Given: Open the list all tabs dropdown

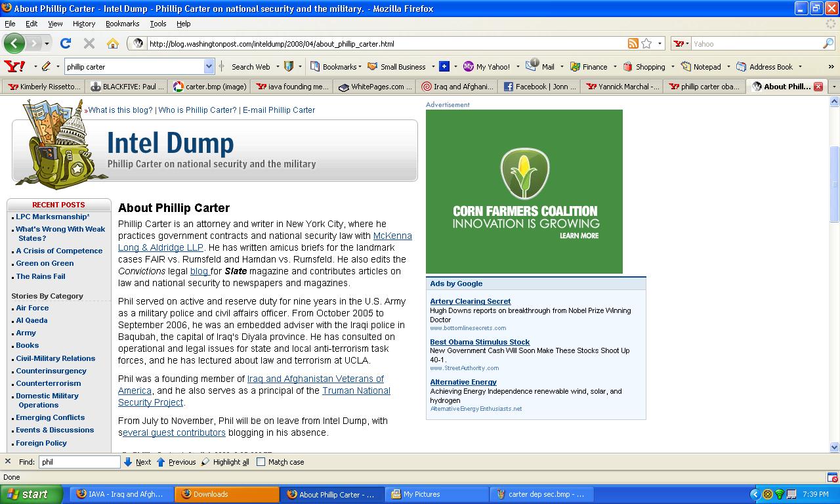Looking at the screenshot, I should [x=834, y=87].
